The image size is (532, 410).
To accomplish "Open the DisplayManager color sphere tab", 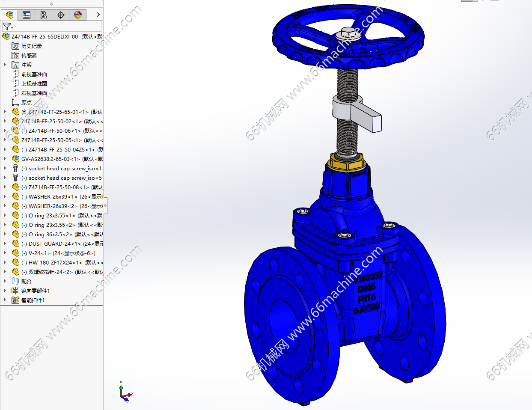I will pos(78,15).
